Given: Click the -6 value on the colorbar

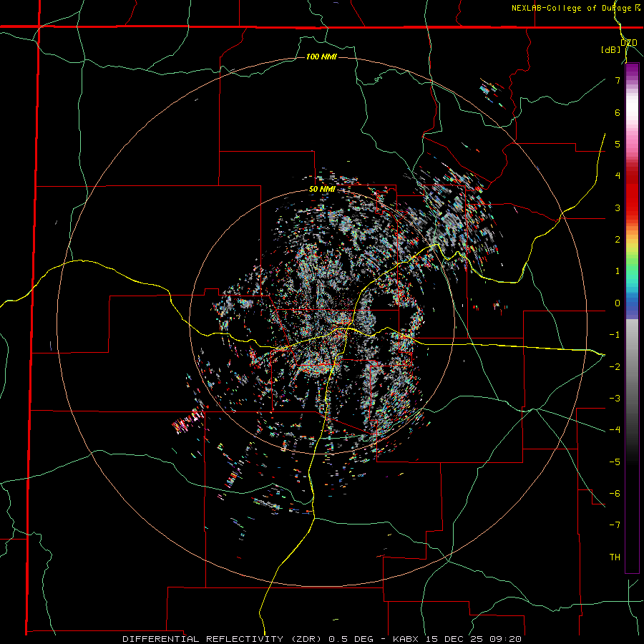Looking at the screenshot, I should (615, 494).
